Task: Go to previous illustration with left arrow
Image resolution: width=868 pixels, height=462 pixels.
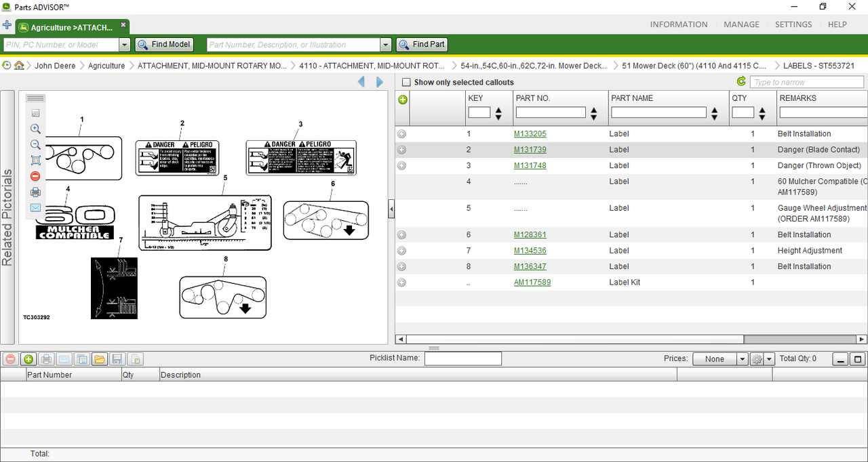Action: coord(361,82)
